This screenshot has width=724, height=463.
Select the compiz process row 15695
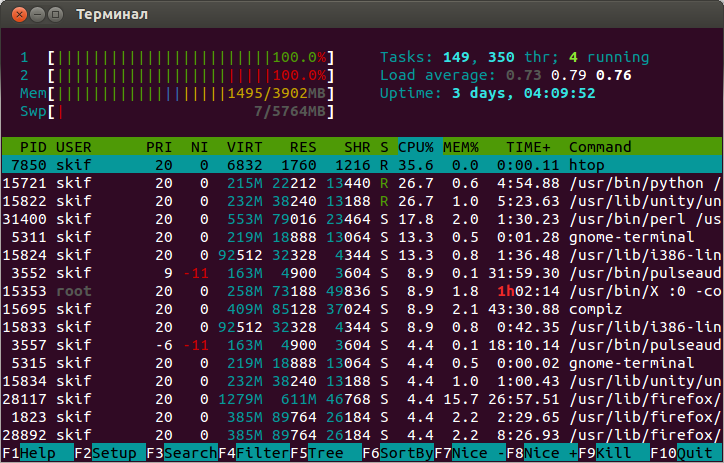click(x=362, y=309)
